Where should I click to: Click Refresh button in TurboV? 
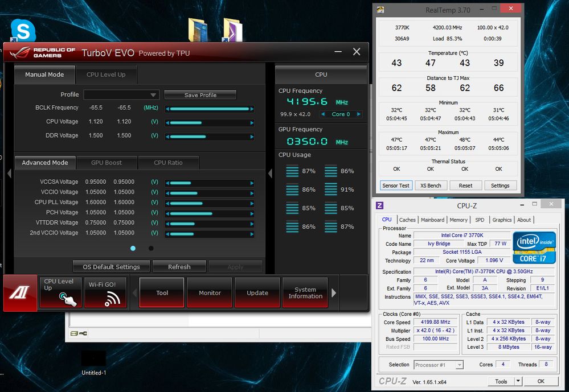[179, 266]
